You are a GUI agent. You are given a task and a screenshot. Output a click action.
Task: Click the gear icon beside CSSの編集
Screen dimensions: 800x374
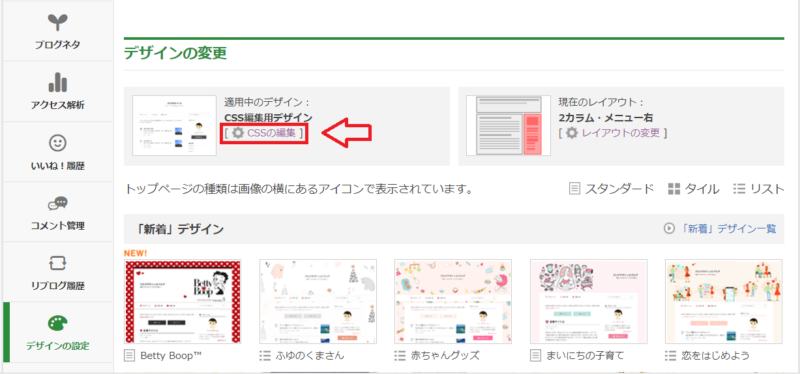click(x=238, y=133)
